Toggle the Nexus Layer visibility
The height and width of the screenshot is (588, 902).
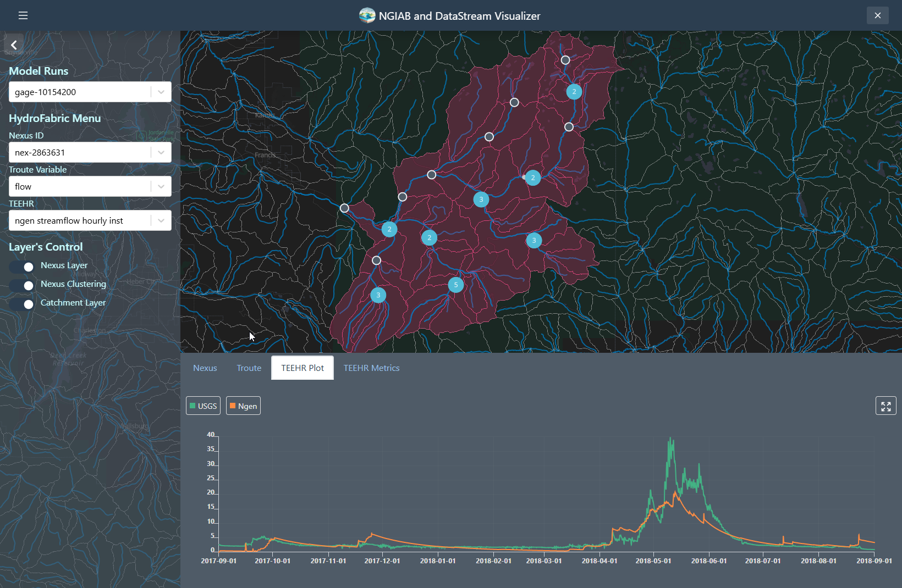click(x=21, y=267)
